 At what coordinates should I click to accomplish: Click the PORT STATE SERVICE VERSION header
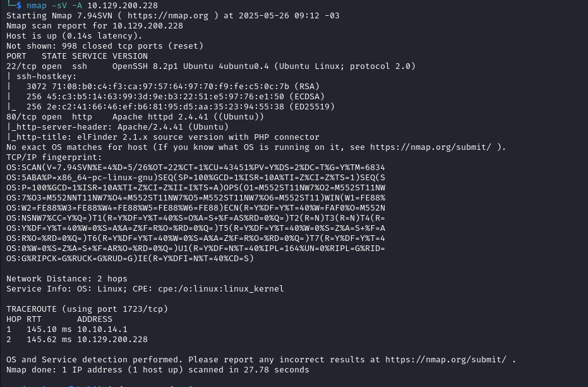point(77,56)
